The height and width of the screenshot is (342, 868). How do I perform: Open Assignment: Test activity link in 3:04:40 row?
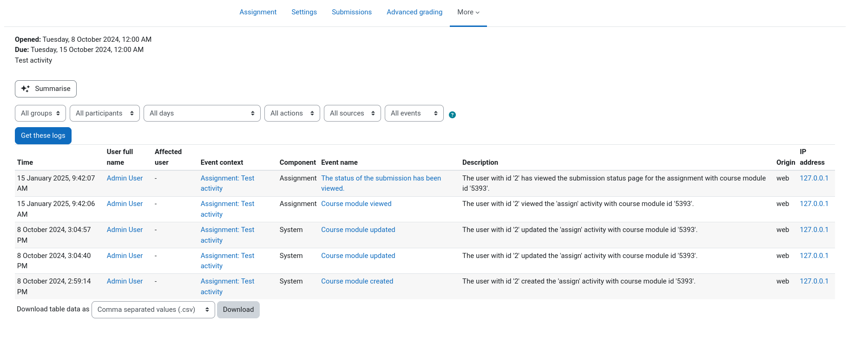tap(228, 261)
